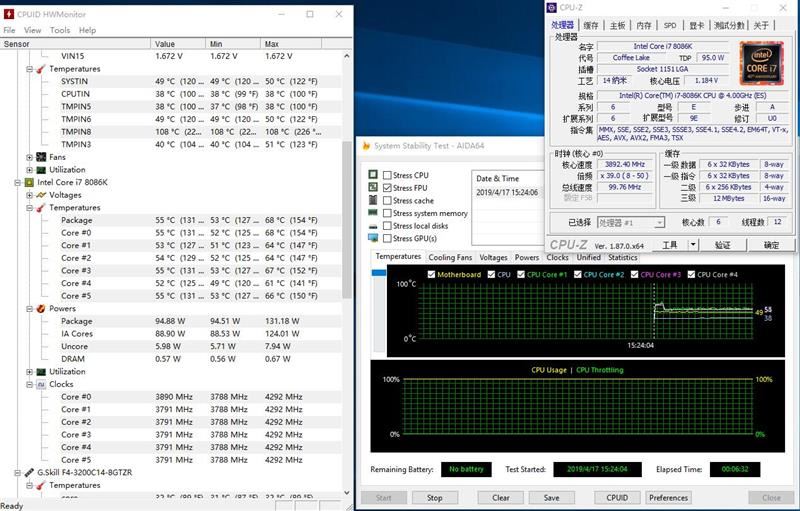The height and width of the screenshot is (511, 800).
Task: Click the Stress local disks drive icon
Action: click(x=373, y=226)
